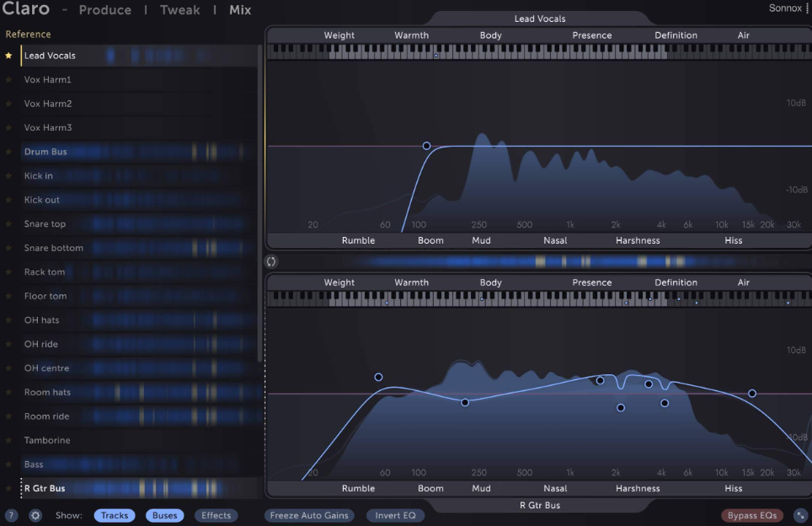The width and height of the screenshot is (812, 526).
Task: Select the Rack tom track
Action: point(139,272)
